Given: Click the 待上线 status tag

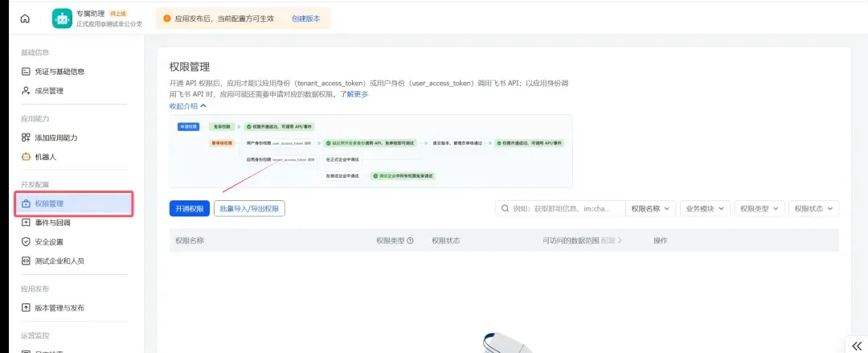Looking at the screenshot, I should pos(120,13).
